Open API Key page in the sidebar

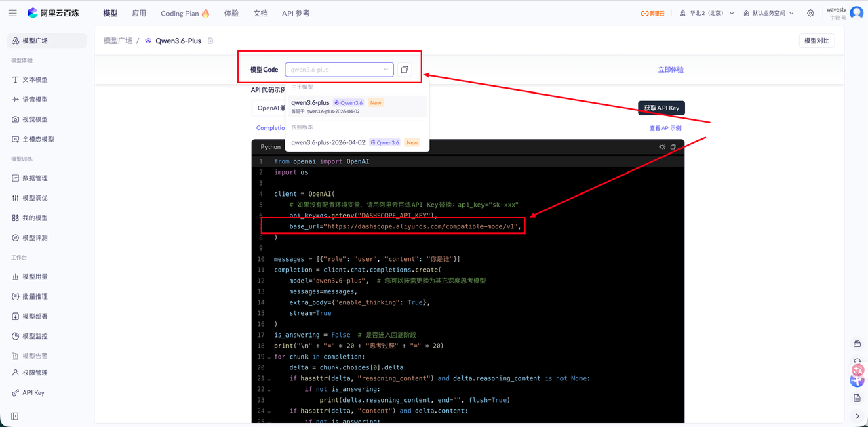47,392
